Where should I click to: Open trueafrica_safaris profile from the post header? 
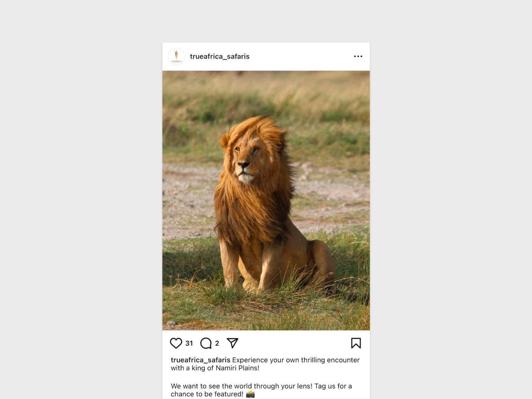[220, 56]
